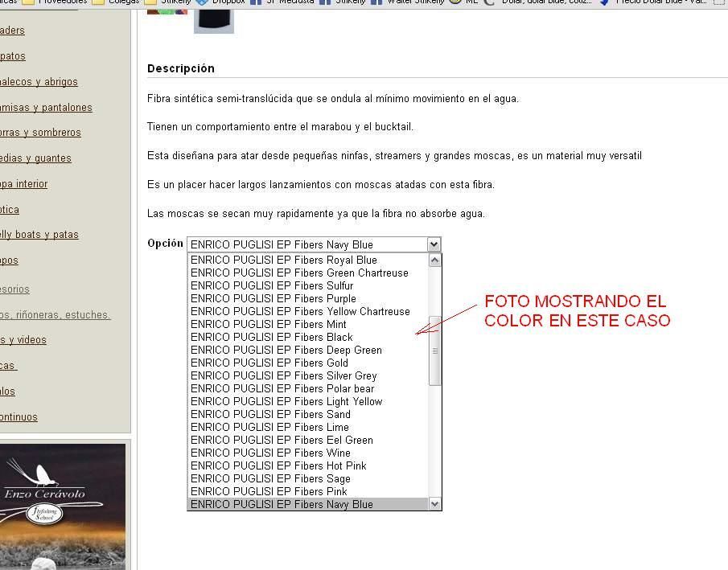728x570 pixels.
Task: Go to 'orras y sombreros' category
Action: [40, 133]
